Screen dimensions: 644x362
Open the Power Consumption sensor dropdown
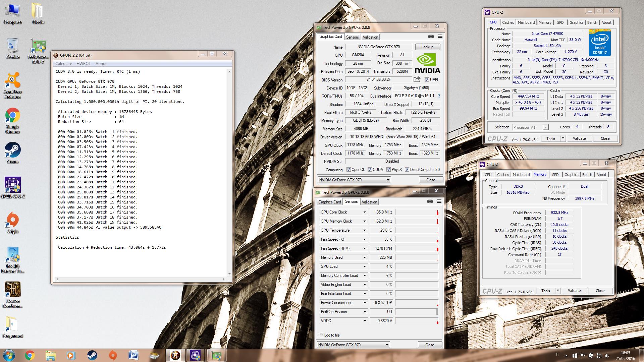coord(365,303)
